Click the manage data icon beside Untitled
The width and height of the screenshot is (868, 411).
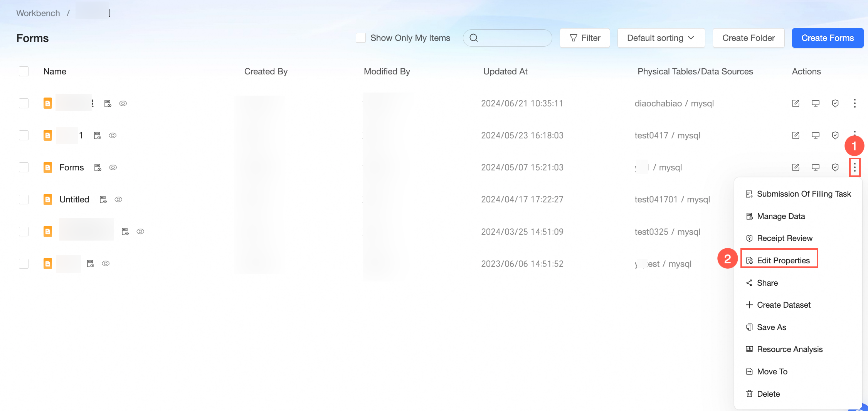pyautogui.click(x=103, y=199)
